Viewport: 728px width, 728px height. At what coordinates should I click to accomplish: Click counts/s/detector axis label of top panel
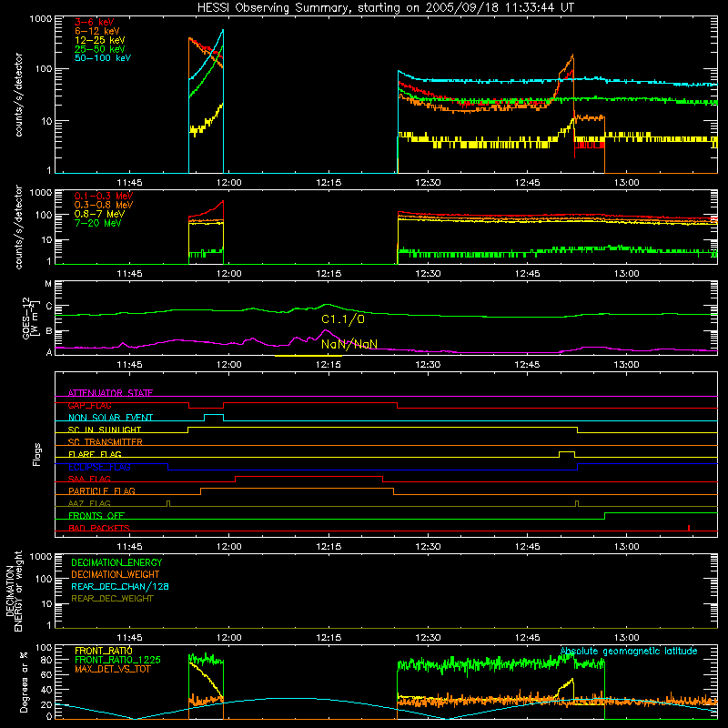(18, 95)
